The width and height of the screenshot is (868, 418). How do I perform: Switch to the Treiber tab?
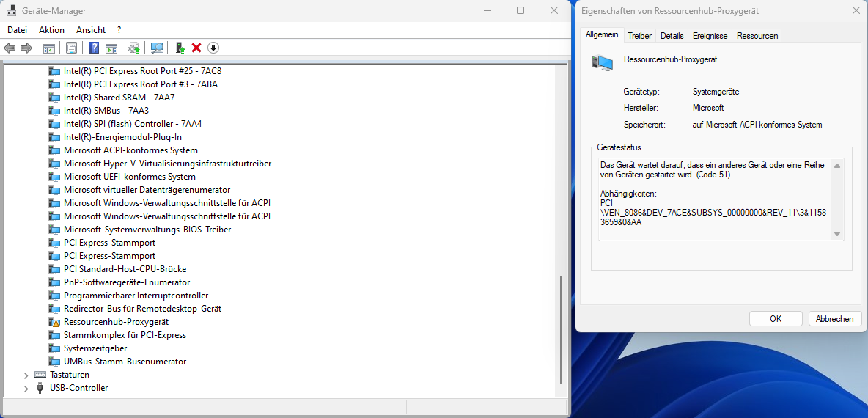click(639, 35)
